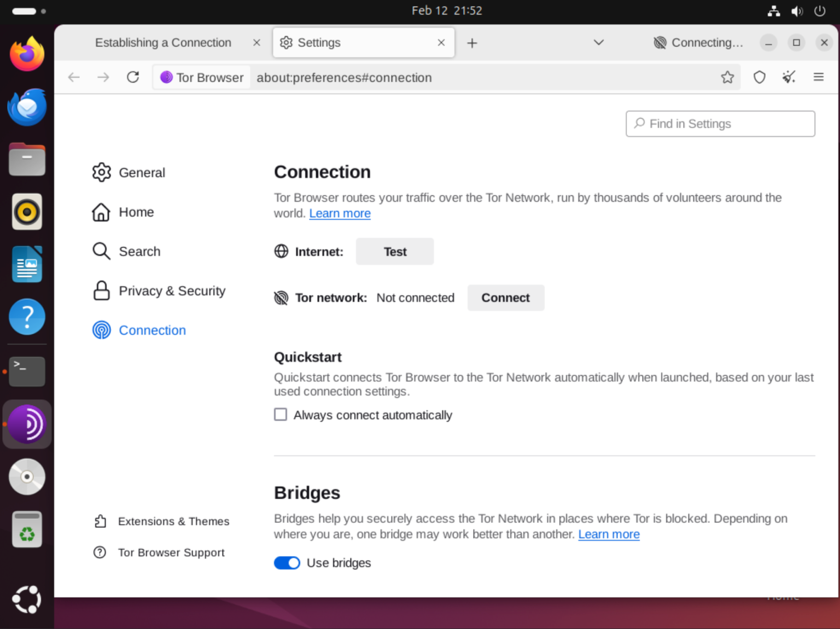
Task: Open a new tab with the plus button
Action: [471, 43]
